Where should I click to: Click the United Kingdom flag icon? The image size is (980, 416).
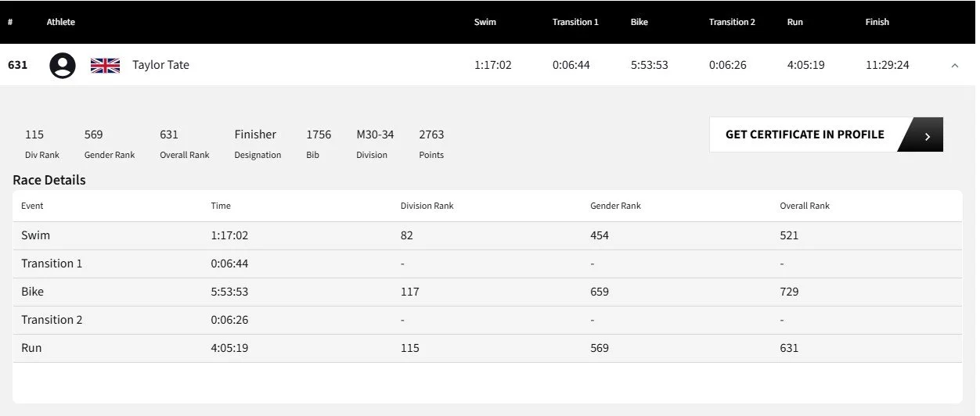105,65
